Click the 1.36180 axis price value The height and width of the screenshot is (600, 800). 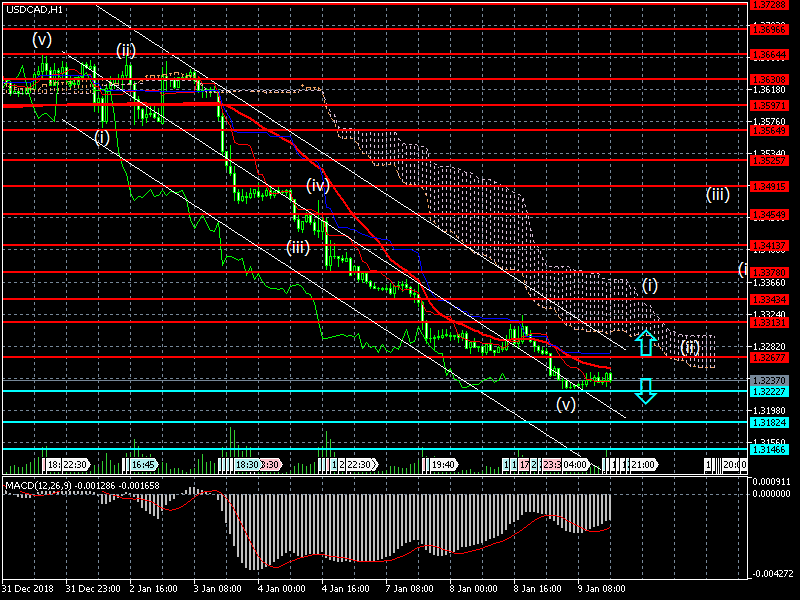(769, 90)
